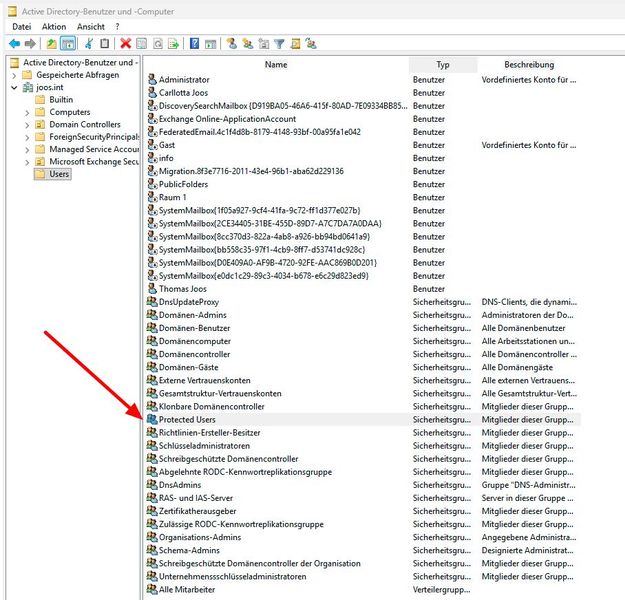
Task: Select the Domain Controllers tree label
Action: pos(85,124)
